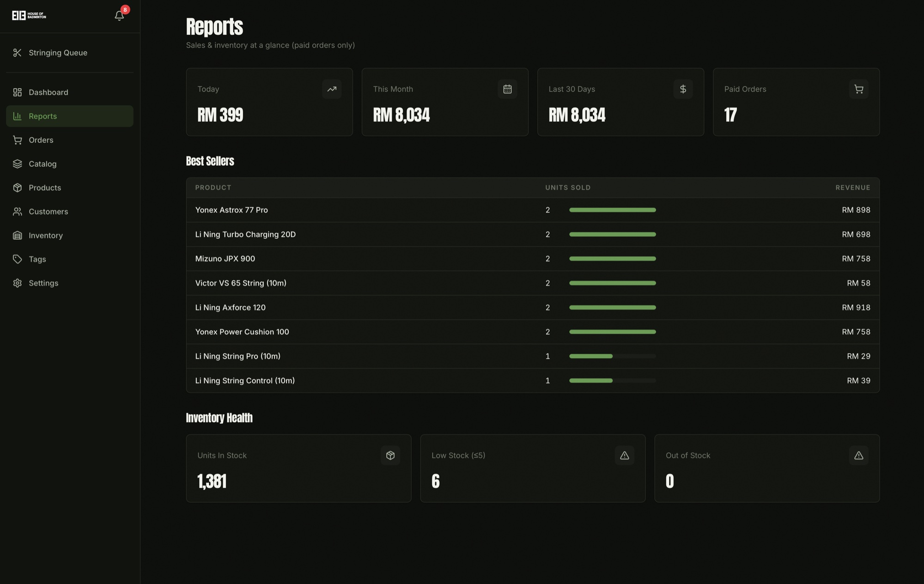Click the calendar icon on This Month card
The height and width of the screenshot is (584, 924).
(507, 89)
